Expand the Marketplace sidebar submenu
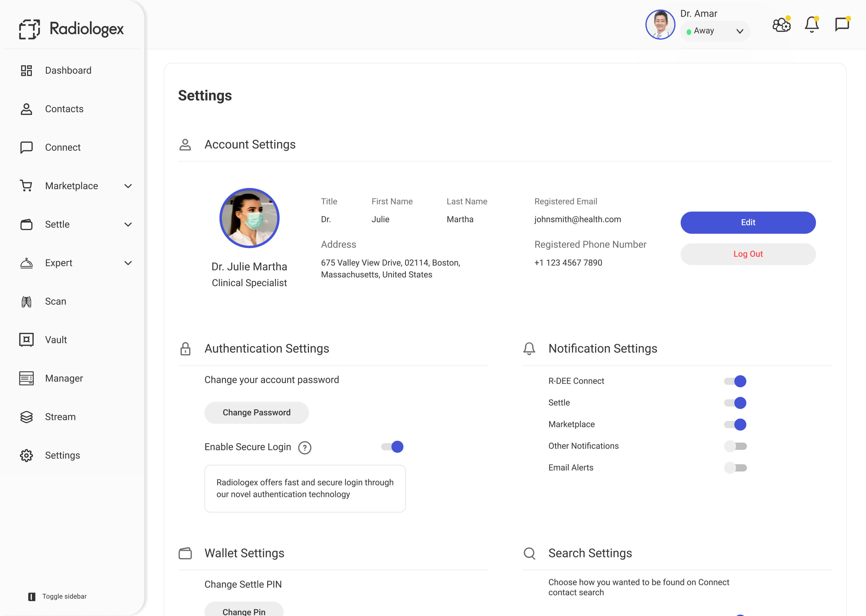Image resolution: width=866 pixels, height=616 pixels. tap(128, 186)
